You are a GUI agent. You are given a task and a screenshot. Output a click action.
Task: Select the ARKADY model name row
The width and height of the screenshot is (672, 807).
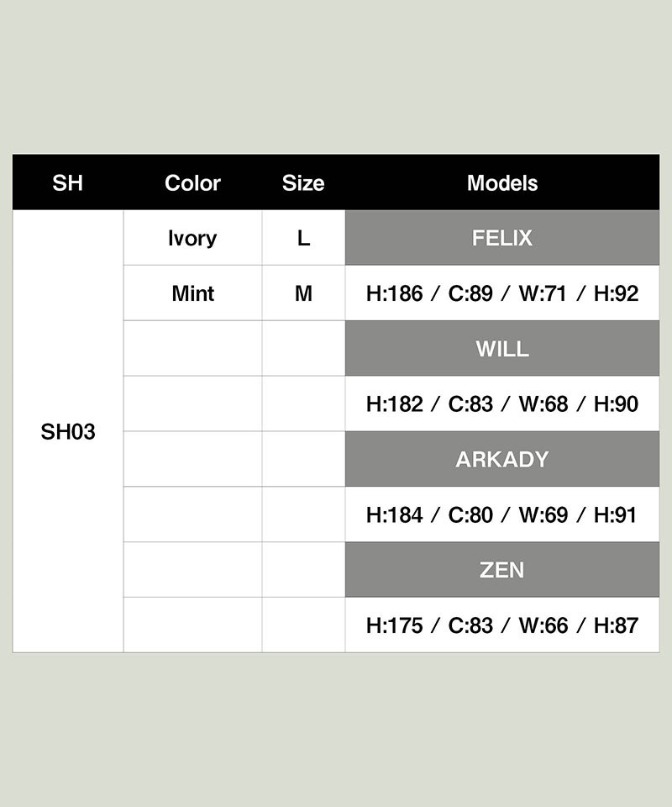click(x=502, y=459)
